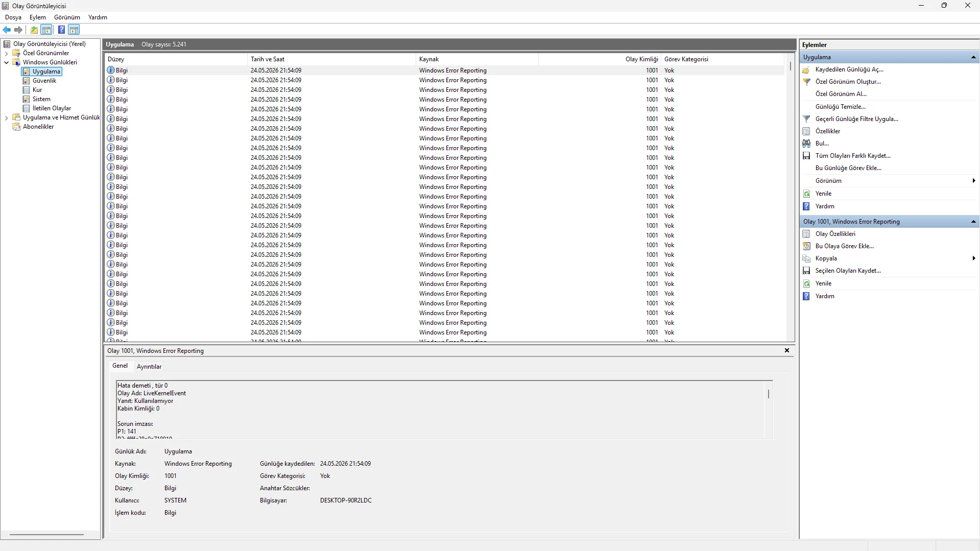Open the Kopyala submenu arrow

tap(974, 258)
